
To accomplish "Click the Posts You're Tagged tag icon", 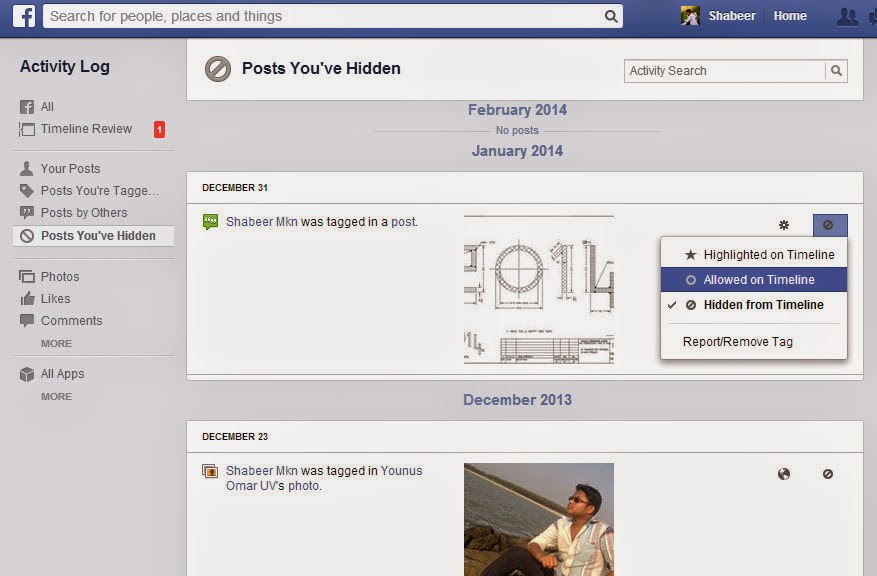I will [x=26, y=191].
